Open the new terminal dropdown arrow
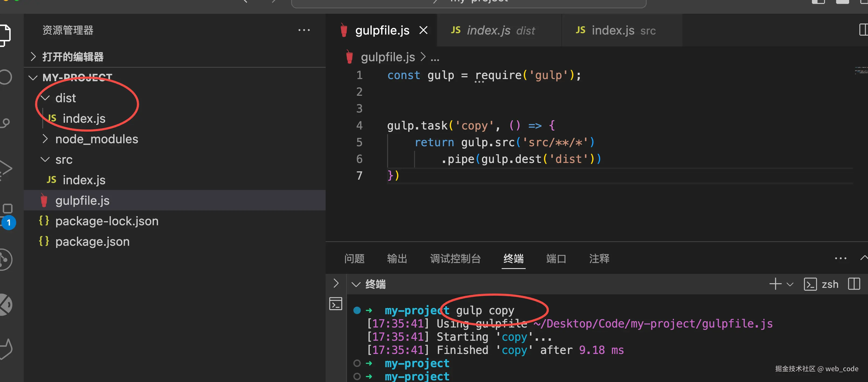Viewport: 868px width, 382px height. 790,284
